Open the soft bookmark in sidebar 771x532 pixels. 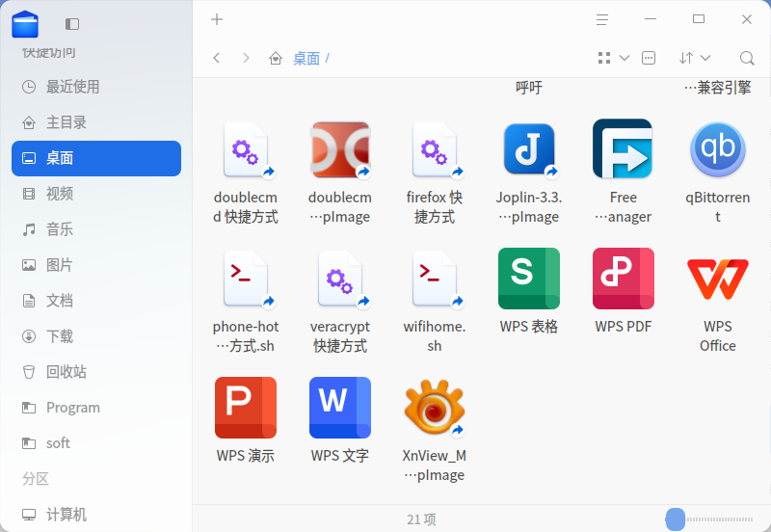point(96,443)
